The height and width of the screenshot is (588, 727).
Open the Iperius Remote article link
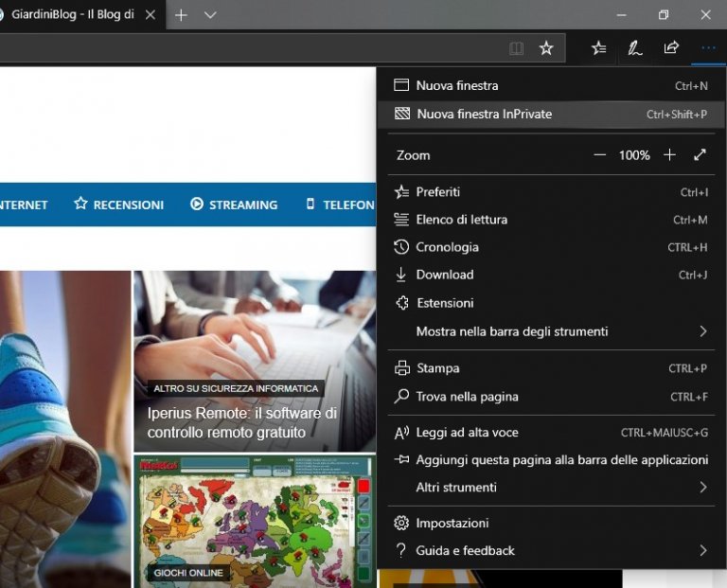(242, 422)
